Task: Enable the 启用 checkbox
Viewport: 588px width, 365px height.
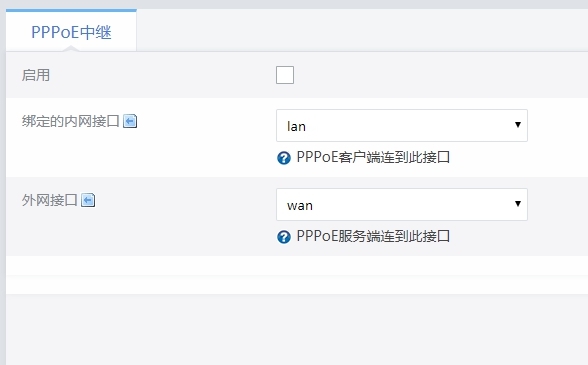Action: pyautogui.click(x=285, y=75)
